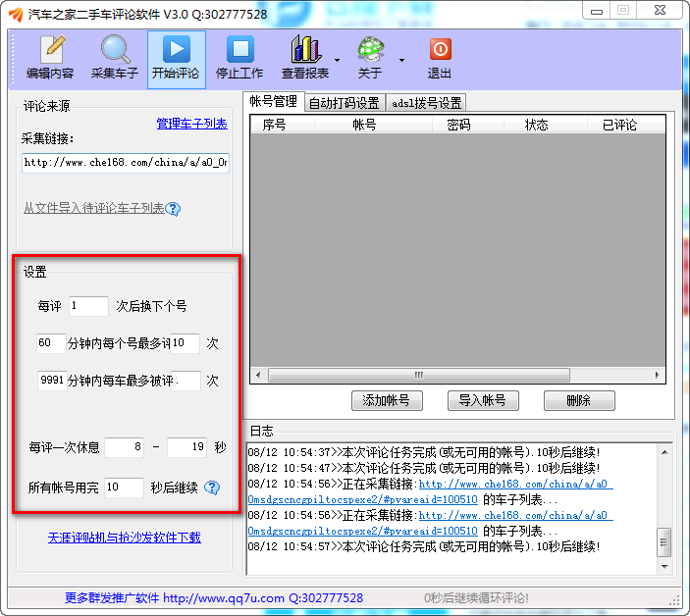This screenshot has width=690, height=616.
Task: Click the app logo in the title bar
Action: point(16,15)
